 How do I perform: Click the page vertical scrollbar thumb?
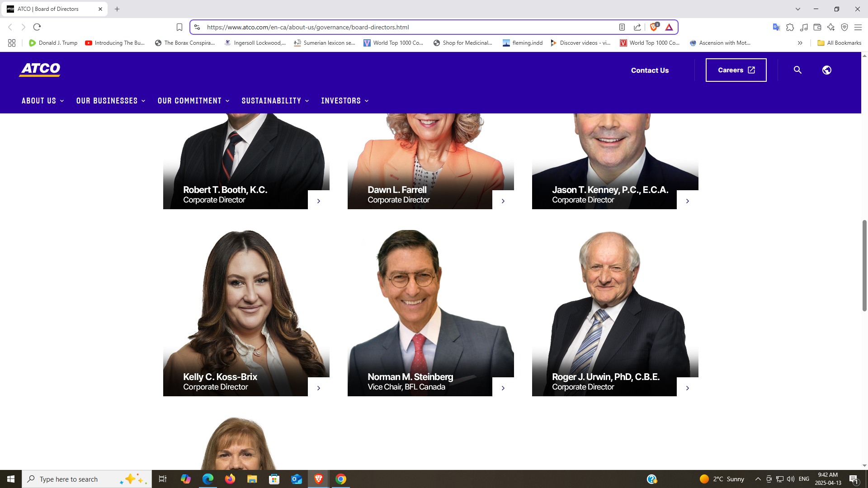864,265
